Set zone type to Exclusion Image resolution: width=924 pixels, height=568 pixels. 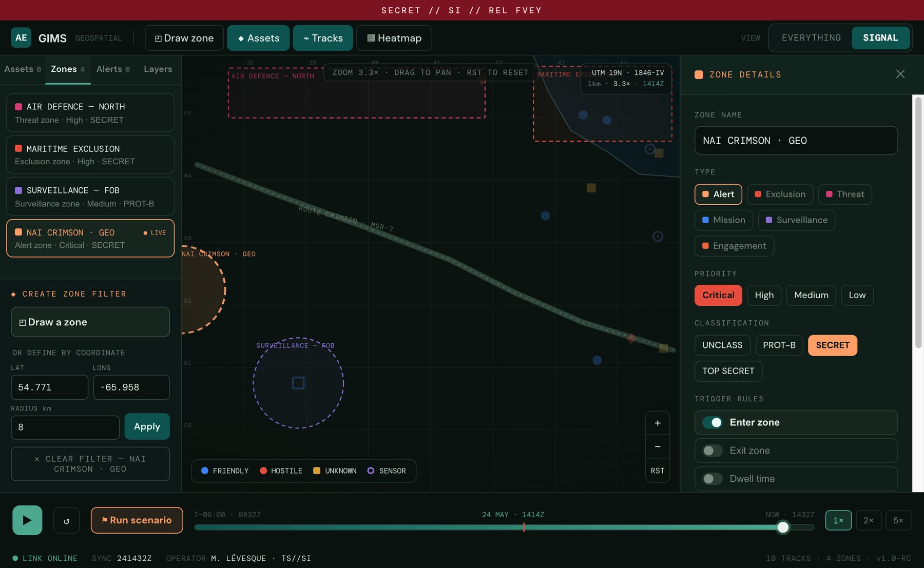coord(780,194)
